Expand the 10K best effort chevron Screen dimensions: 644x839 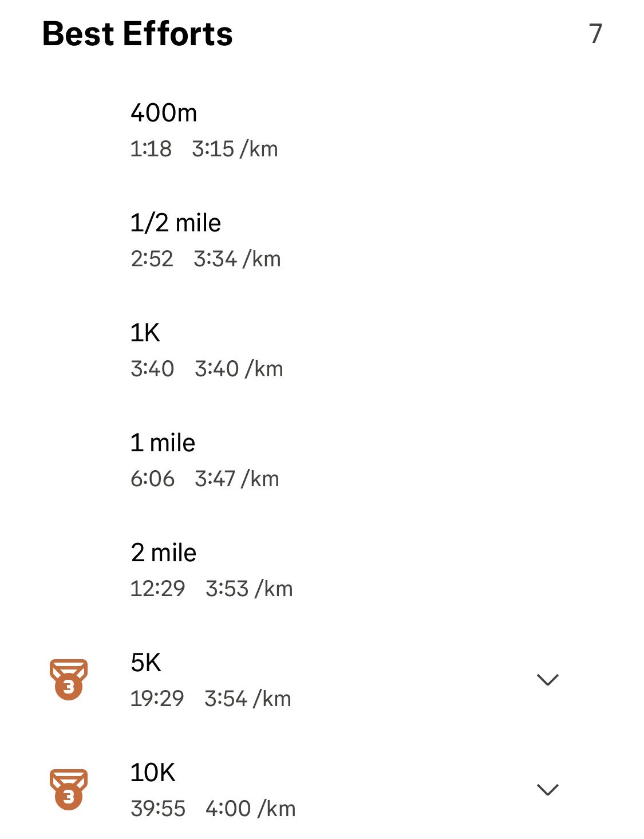(547, 790)
